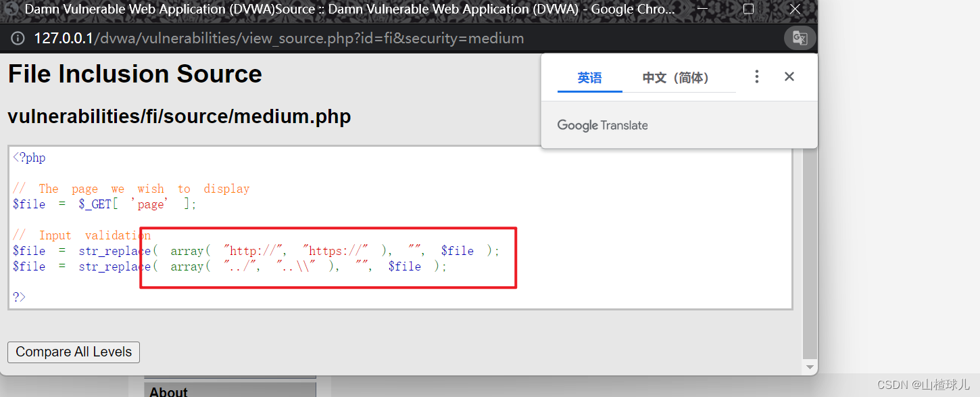Click the Google Translate icon in address bar
980x397 pixels.
pos(800,38)
